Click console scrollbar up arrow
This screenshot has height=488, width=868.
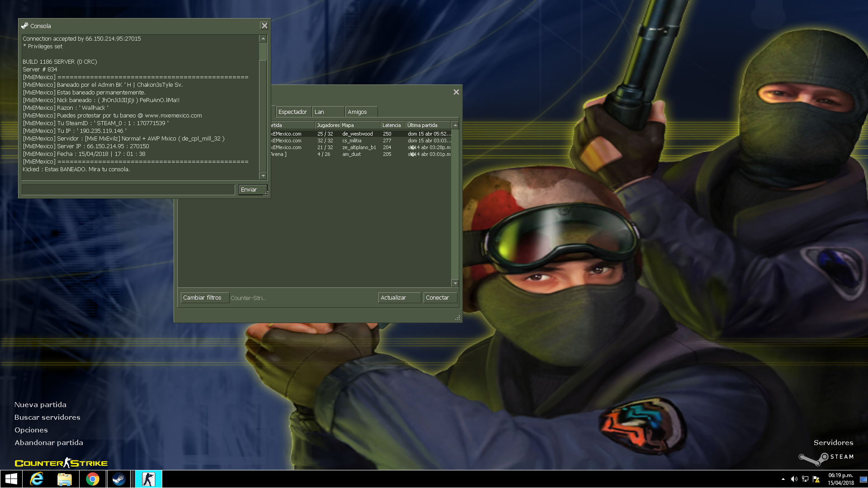pyautogui.click(x=263, y=39)
